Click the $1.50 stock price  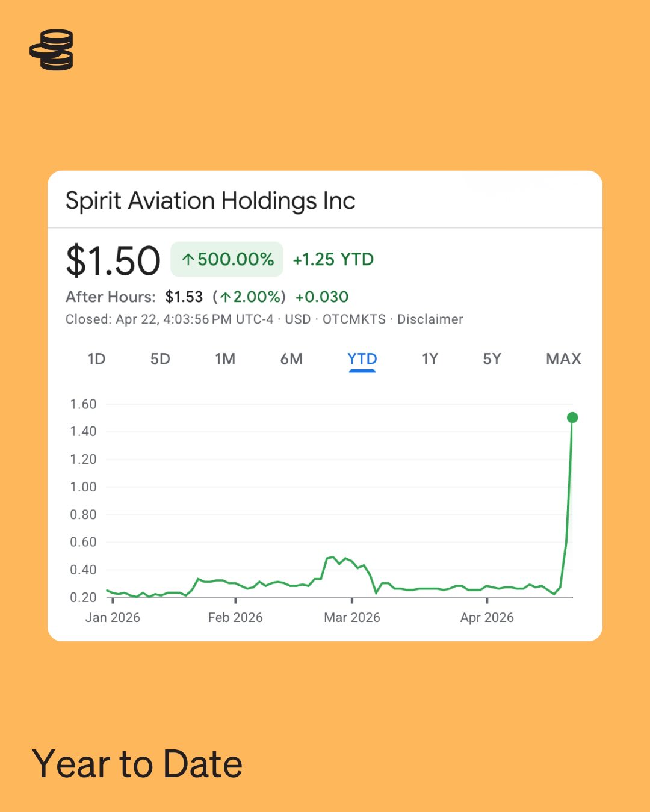point(113,261)
